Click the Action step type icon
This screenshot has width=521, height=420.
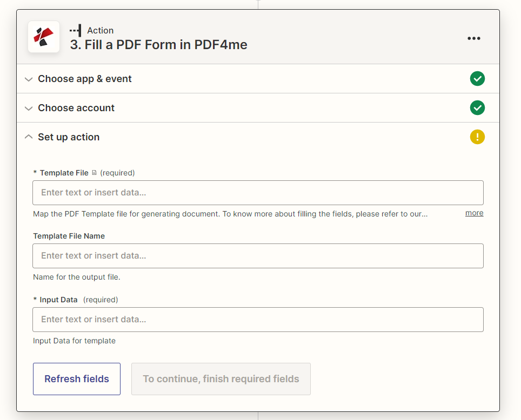coord(76,30)
